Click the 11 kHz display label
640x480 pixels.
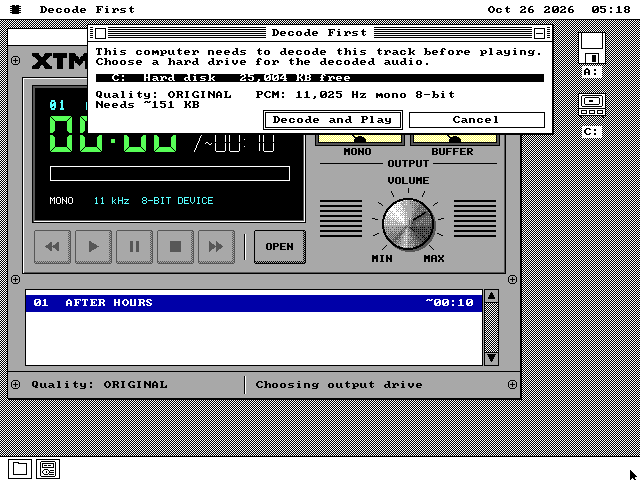[x=111, y=201]
